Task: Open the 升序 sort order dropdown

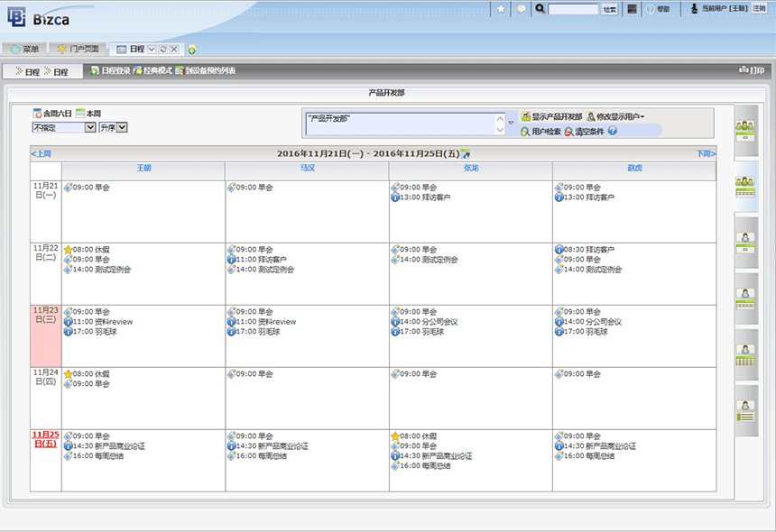Action: (113, 127)
